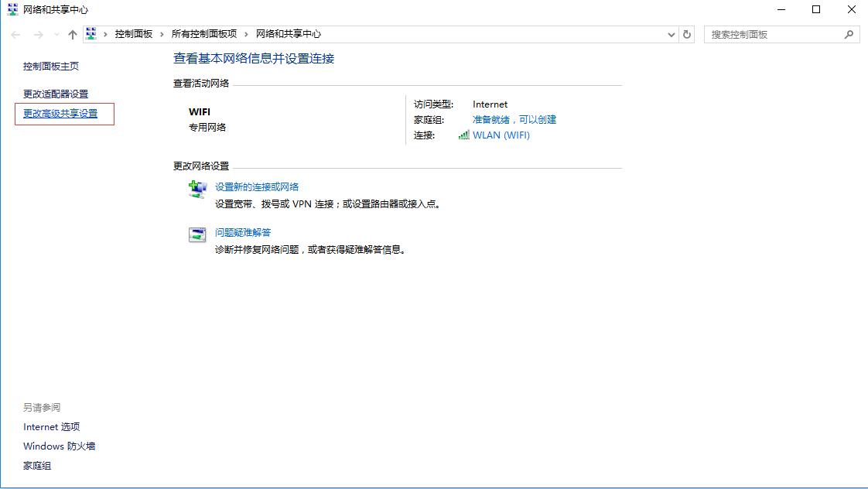
Task: Open breadcrumb chevron after 控制面板
Action: [162, 34]
